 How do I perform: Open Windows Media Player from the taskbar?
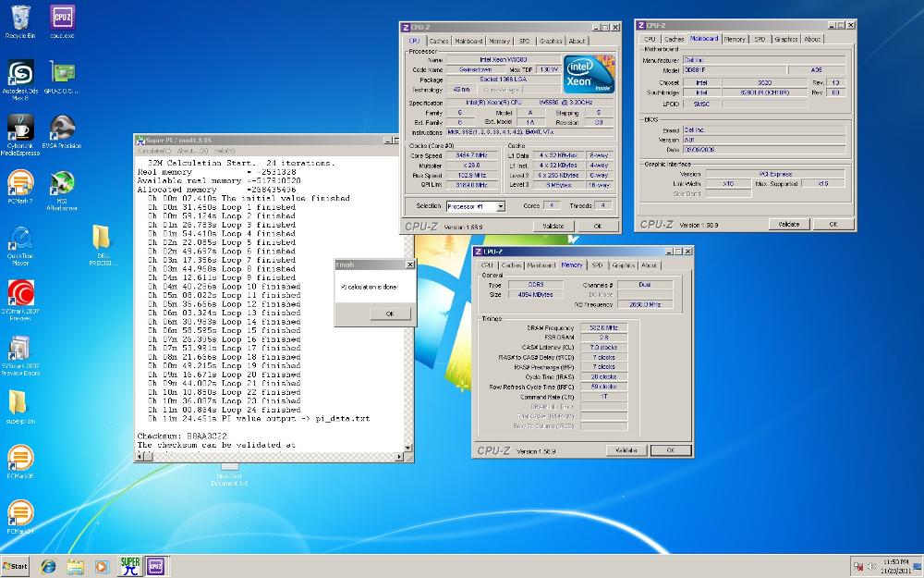click(102, 567)
